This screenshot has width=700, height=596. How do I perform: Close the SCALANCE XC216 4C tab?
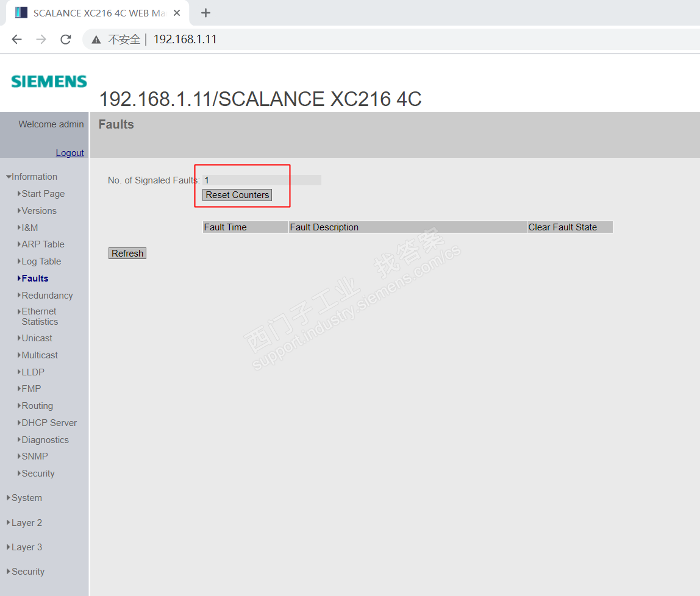177,13
